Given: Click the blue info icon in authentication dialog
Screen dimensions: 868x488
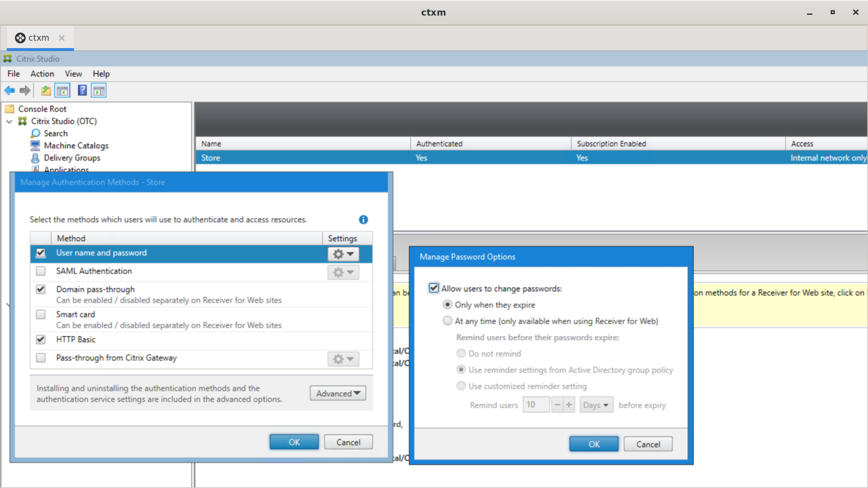Looking at the screenshot, I should pyautogui.click(x=363, y=219).
